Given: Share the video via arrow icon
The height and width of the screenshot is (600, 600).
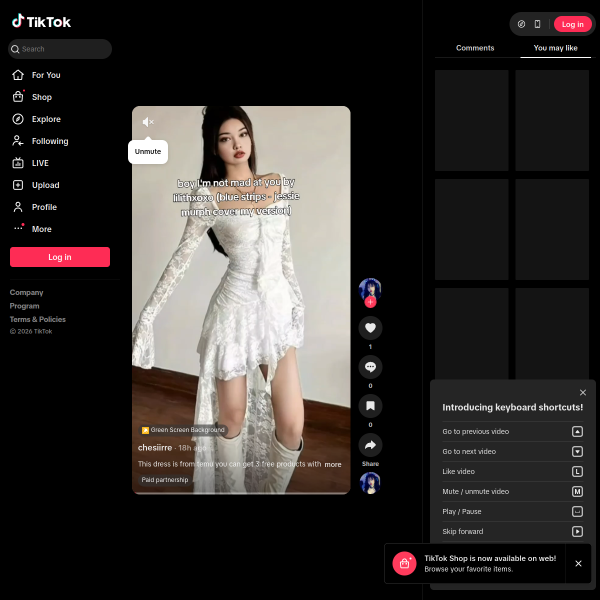Looking at the screenshot, I should coord(370,445).
